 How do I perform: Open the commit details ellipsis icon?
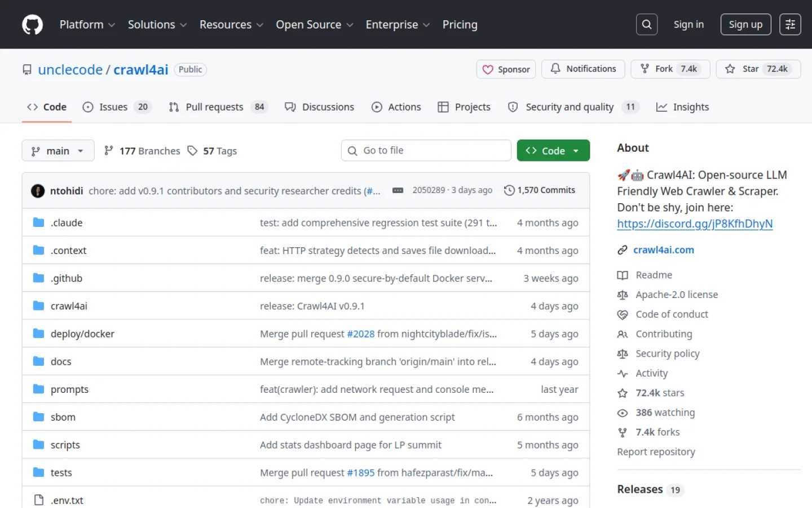point(398,191)
